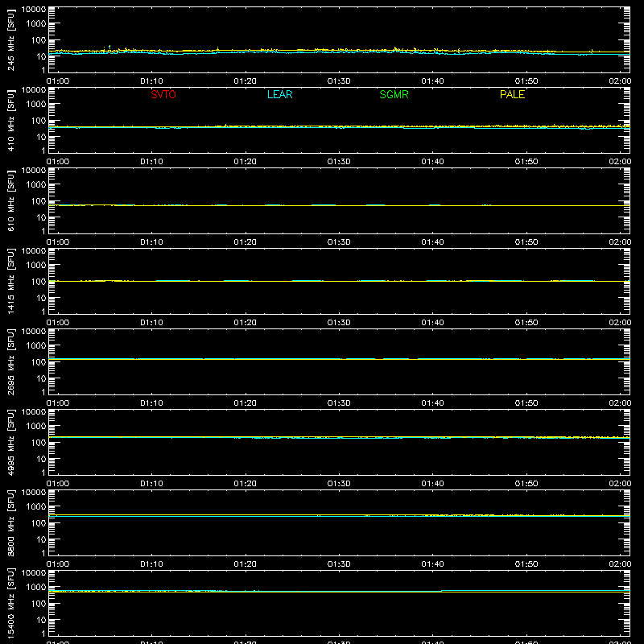Click the 1000 tick of 2695 MHz plot
The width and height of the screenshot is (644, 644).
point(36,346)
